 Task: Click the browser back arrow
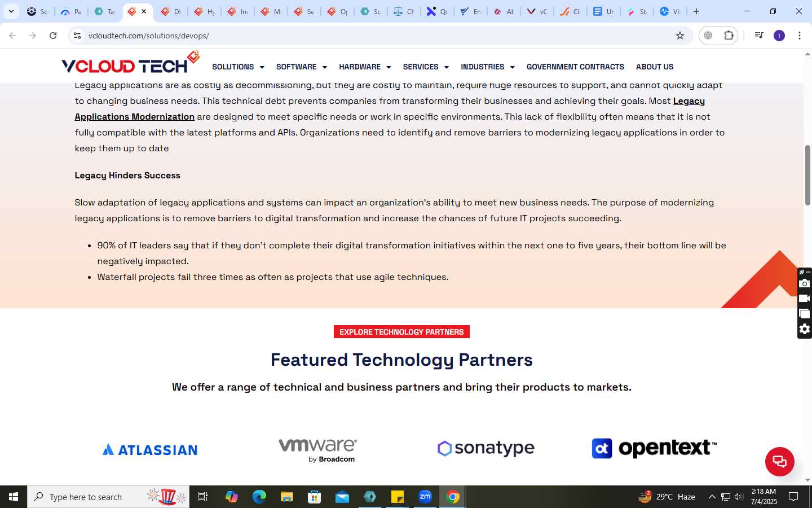(12, 36)
